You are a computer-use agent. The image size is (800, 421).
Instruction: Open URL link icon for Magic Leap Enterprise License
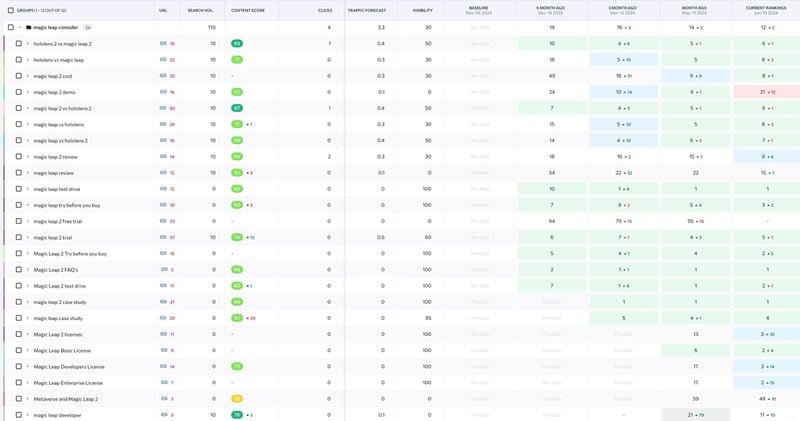pyautogui.click(x=164, y=382)
